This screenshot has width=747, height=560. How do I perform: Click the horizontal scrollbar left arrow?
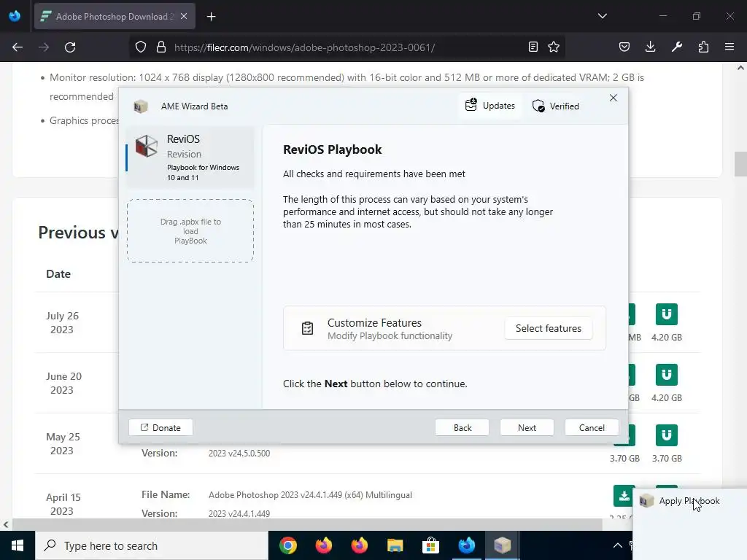click(x=6, y=525)
